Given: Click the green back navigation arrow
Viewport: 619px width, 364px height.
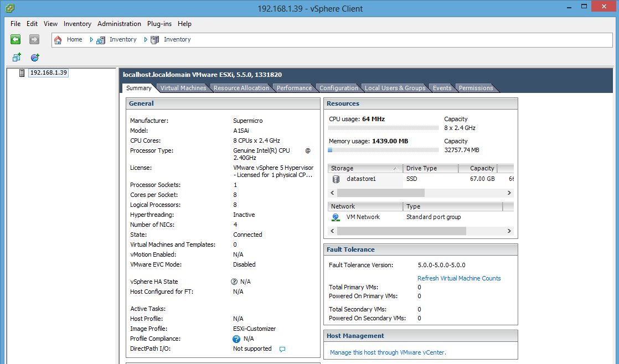Looking at the screenshot, I should [16, 39].
